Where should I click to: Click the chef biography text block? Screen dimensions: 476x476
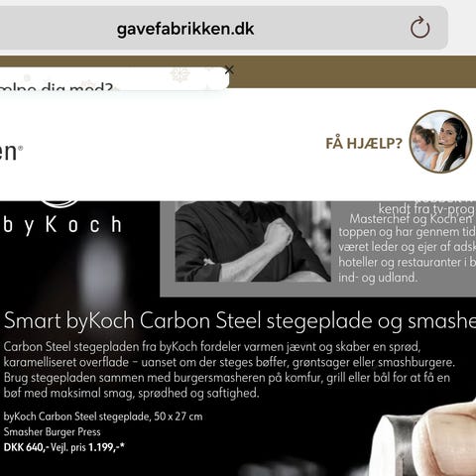pos(407,242)
